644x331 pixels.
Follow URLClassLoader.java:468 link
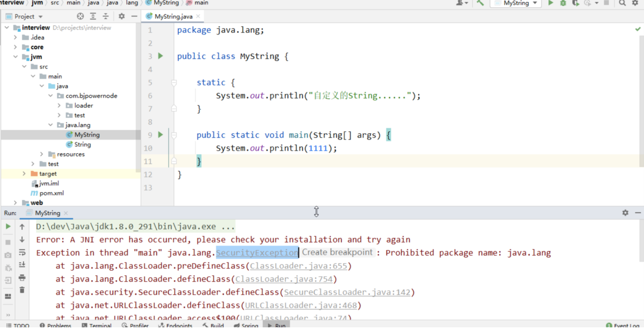(301, 305)
